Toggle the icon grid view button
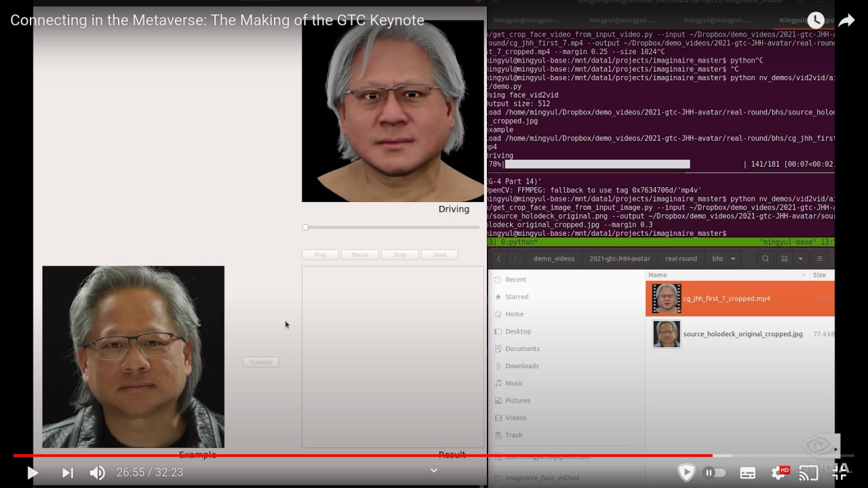 coord(785,258)
